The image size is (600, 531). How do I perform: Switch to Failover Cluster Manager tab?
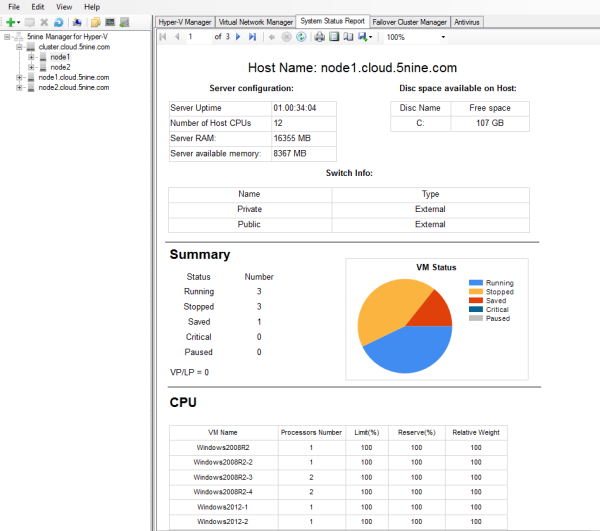[409, 22]
